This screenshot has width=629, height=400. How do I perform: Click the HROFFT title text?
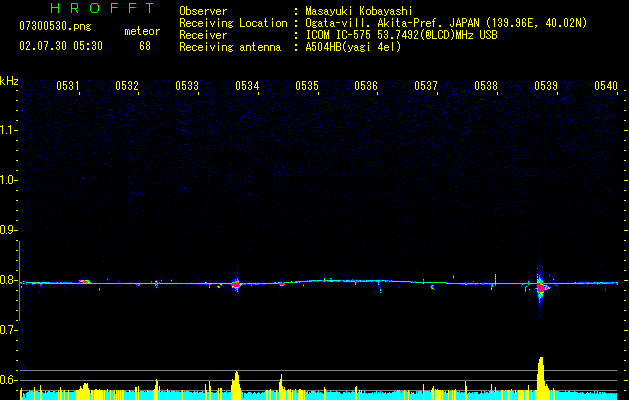102,8
